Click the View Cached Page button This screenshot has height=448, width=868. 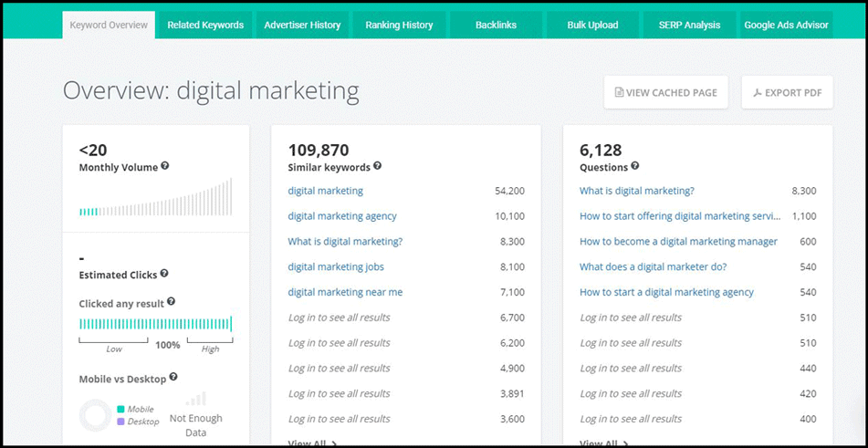pyautogui.click(x=665, y=92)
